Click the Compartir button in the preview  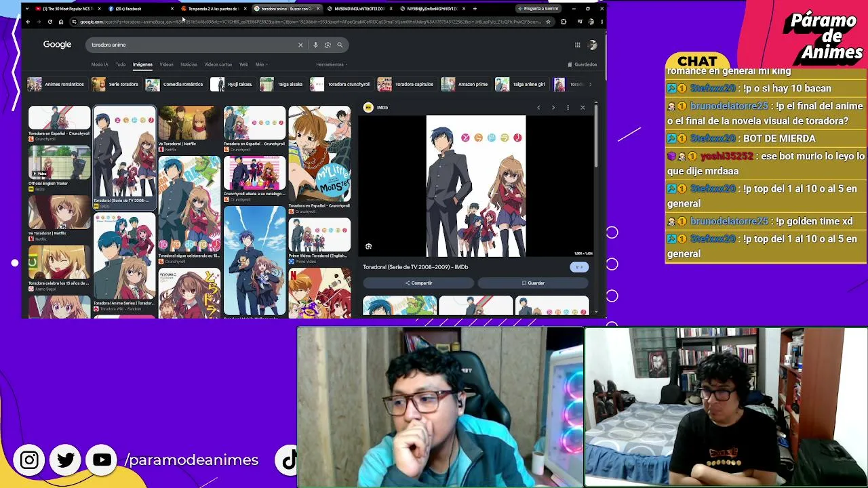click(x=418, y=283)
